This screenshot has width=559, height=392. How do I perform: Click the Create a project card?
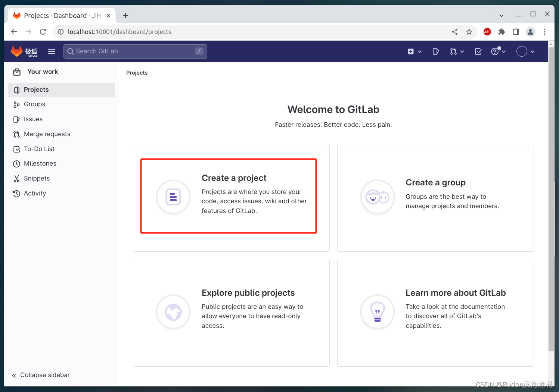coord(231,196)
